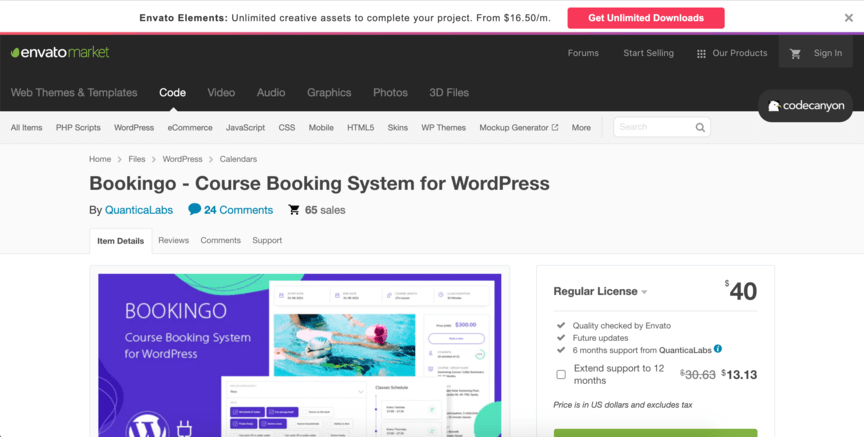Click QuanticaLabs in the support line
Image resolution: width=864 pixels, height=437 pixels.
click(x=685, y=350)
